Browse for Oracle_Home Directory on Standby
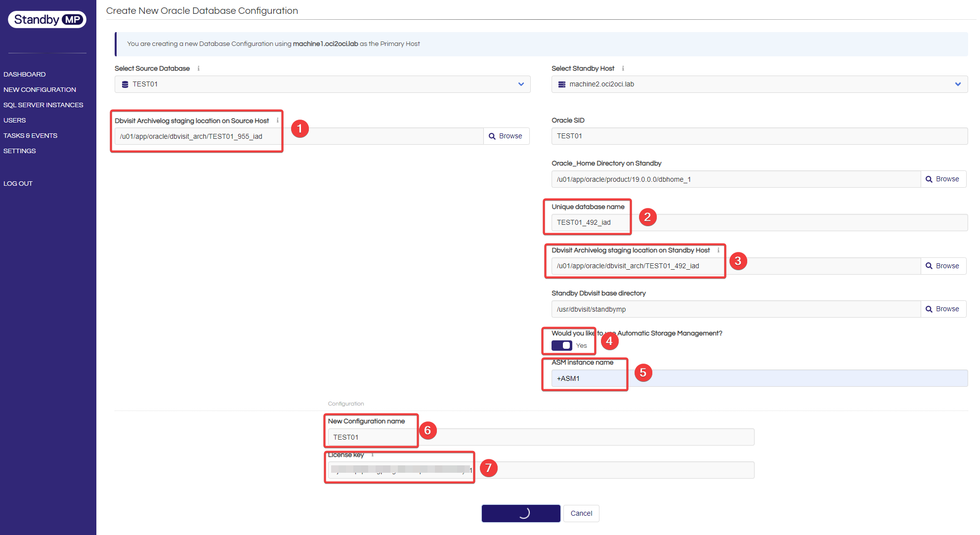Image resolution: width=980 pixels, height=535 pixels. pos(943,179)
